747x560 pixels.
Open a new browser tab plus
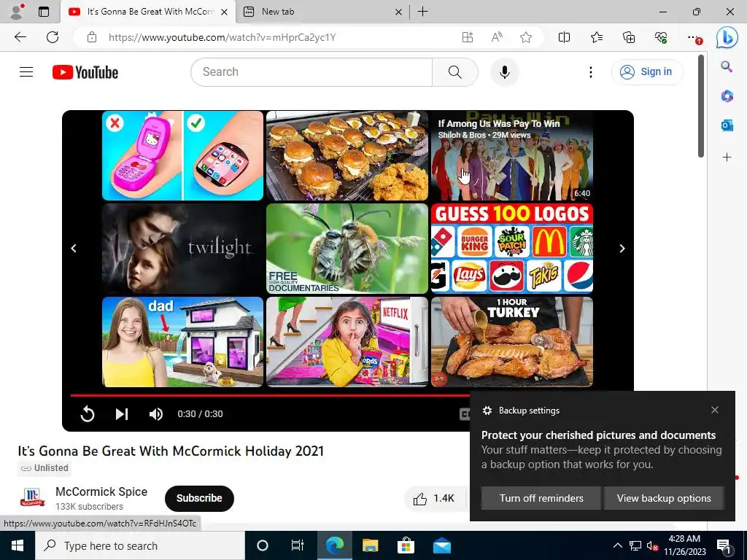point(422,12)
